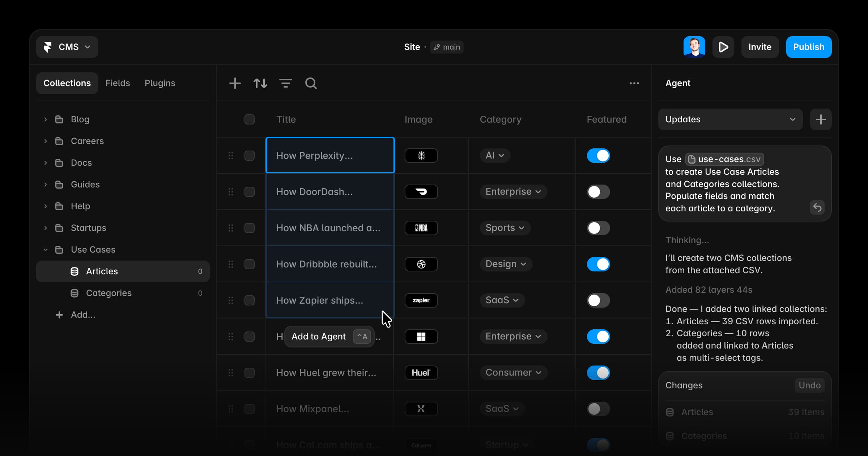Click Add to Agent button

(329, 337)
